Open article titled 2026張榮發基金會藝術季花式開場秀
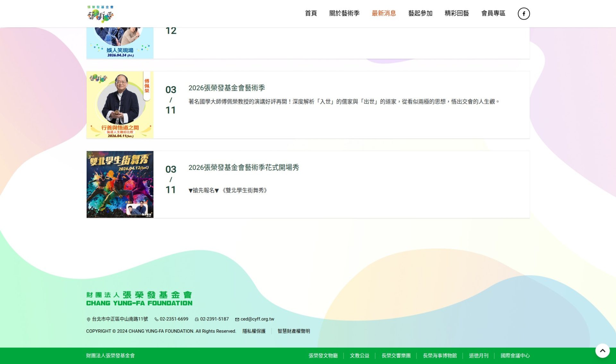This screenshot has height=364, width=616. point(244,167)
